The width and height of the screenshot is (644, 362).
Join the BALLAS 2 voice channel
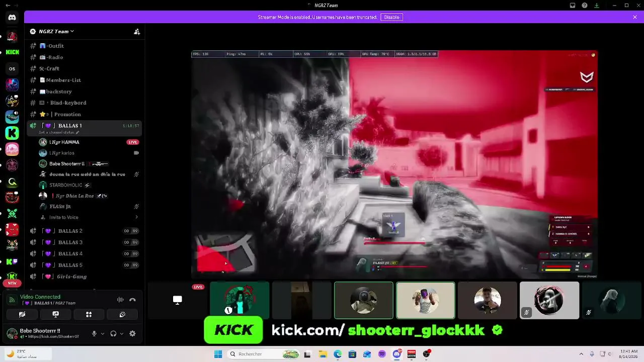point(85,231)
